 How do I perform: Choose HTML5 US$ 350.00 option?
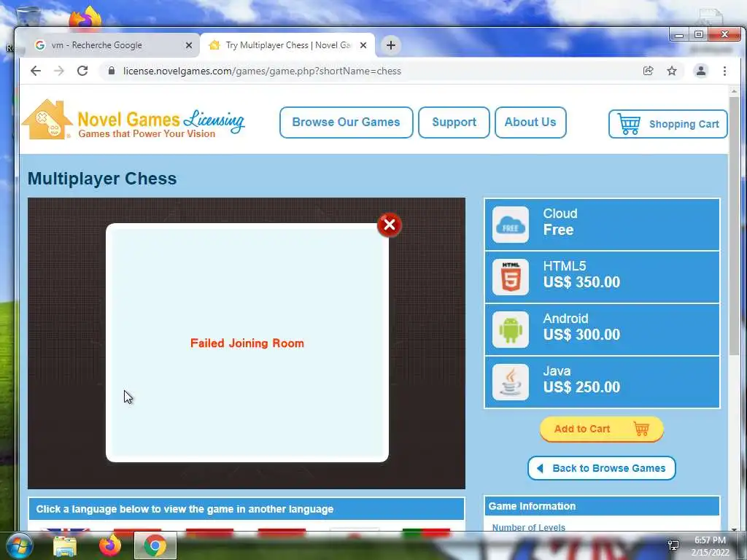pyautogui.click(x=602, y=277)
